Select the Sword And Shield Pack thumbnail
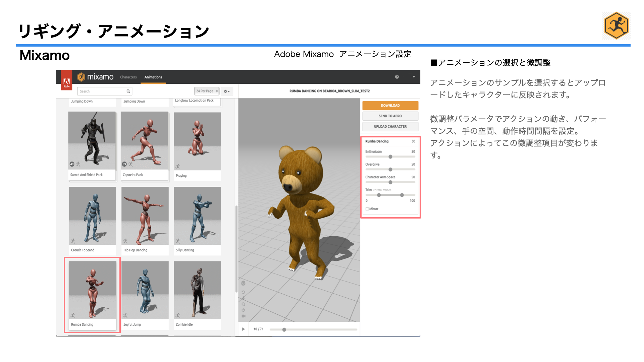 tap(92, 140)
